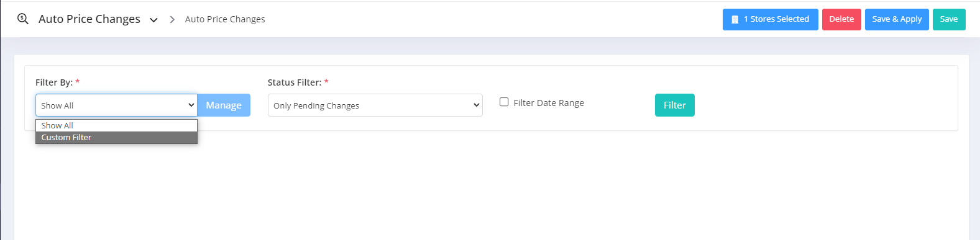Image resolution: width=980 pixels, height=240 pixels.
Task: Click the large Auto Price Changes page title
Action: point(89,19)
